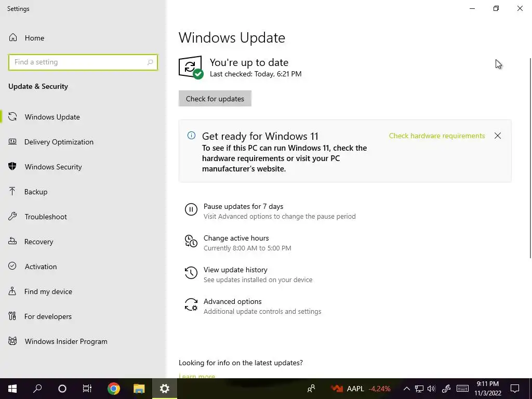
Task: Click the Windows Insider Program cat icon
Action: click(x=12, y=341)
